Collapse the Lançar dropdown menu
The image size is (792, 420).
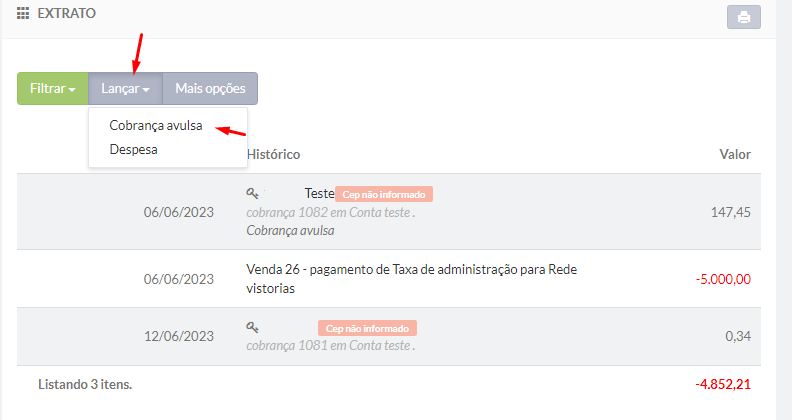click(125, 89)
